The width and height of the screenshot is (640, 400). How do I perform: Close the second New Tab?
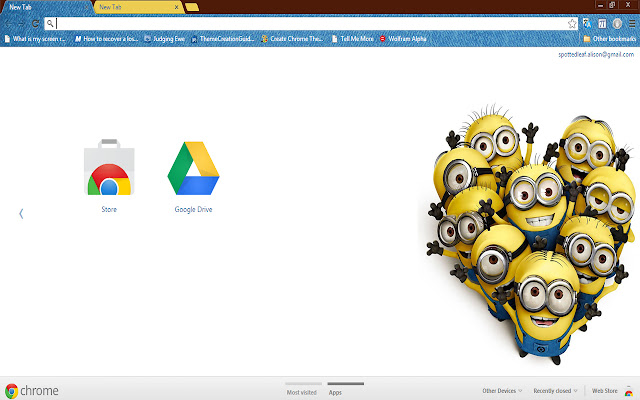coord(176,7)
